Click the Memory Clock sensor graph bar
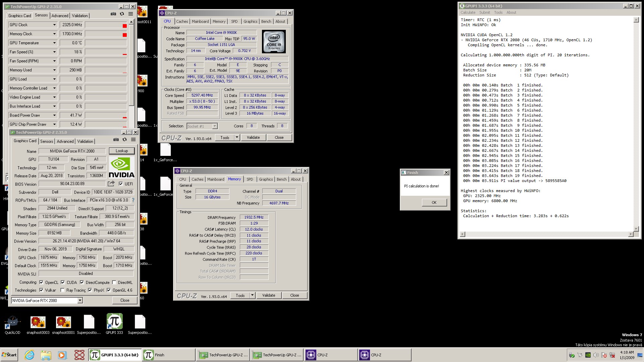Image resolution: width=644 pixels, height=362 pixels. coord(106,34)
